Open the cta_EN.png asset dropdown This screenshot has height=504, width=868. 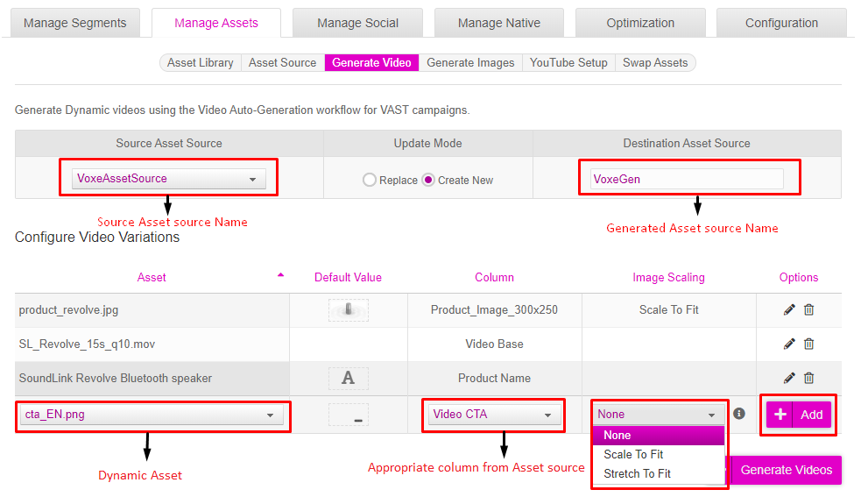click(152, 415)
